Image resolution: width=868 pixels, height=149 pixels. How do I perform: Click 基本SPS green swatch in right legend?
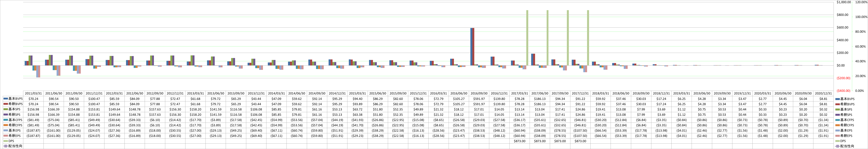click(x=837, y=109)
